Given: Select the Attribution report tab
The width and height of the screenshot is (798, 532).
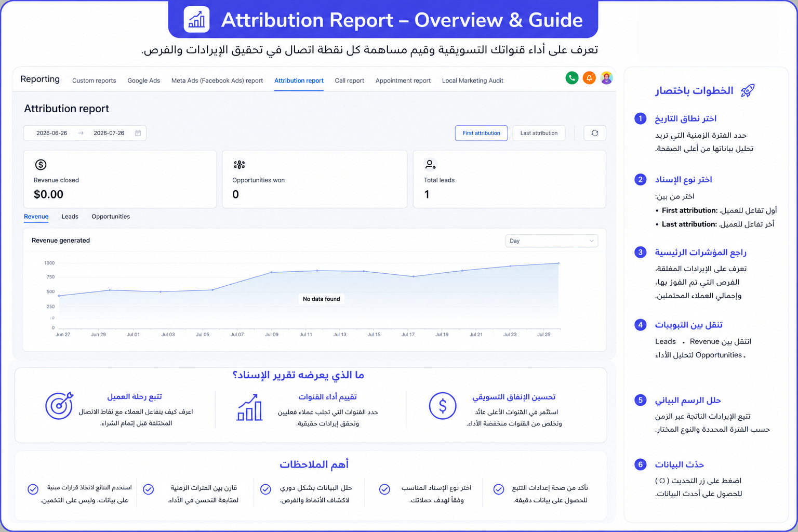Looking at the screenshot, I should coord(299,81).
